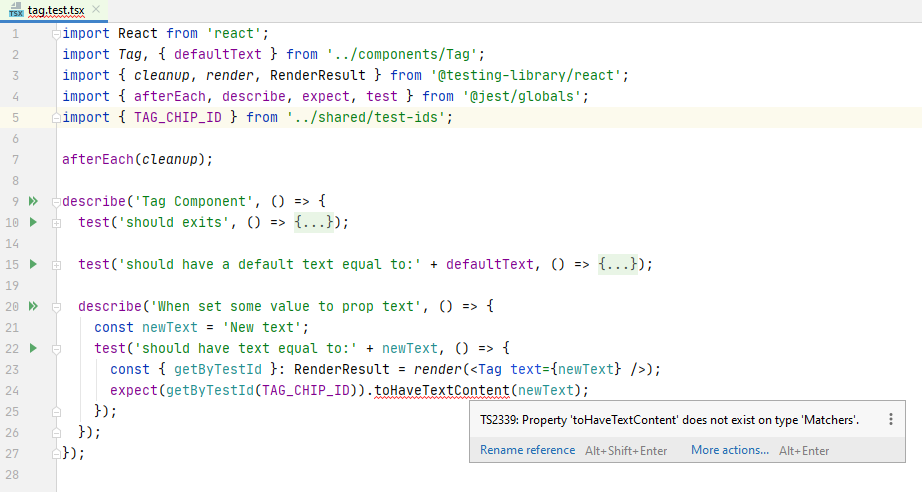
Task: Expand folded {...} placeholder on line 10
Action: coord(314,222)
